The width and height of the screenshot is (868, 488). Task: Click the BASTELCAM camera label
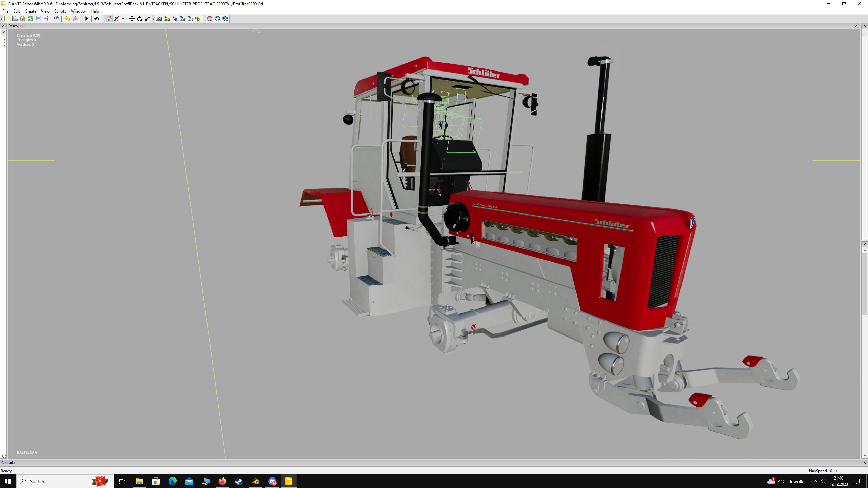(27, 452)
